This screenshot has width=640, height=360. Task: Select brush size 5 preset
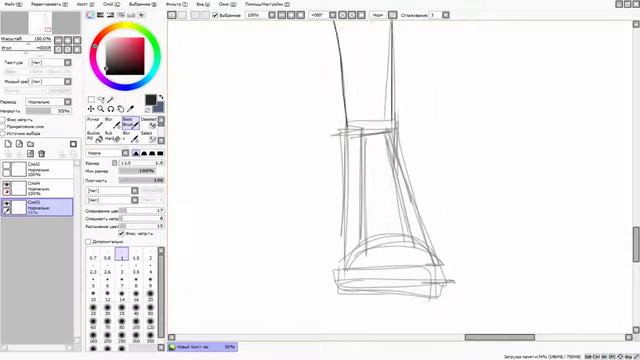[93, 282]
